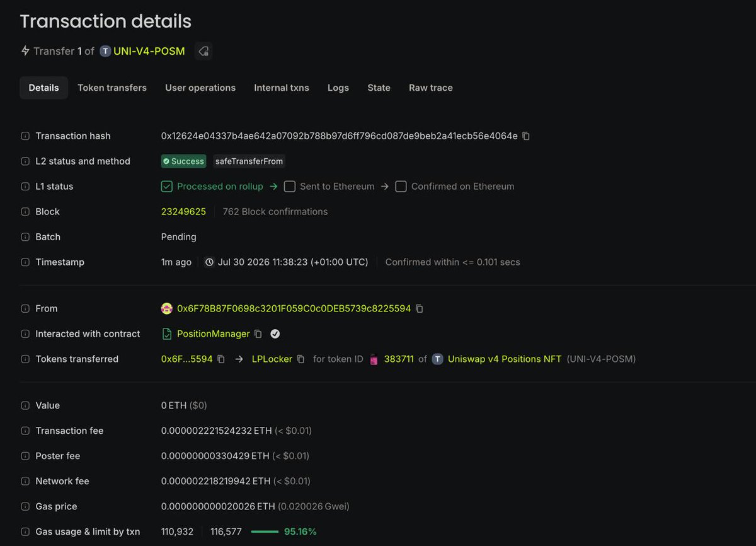Copy the 0x6F...5594 sender address

(221, 359)
